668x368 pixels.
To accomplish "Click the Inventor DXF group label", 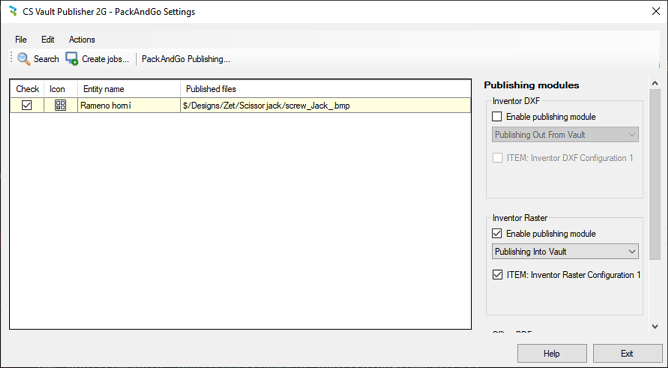I will [x=516, y=101].
